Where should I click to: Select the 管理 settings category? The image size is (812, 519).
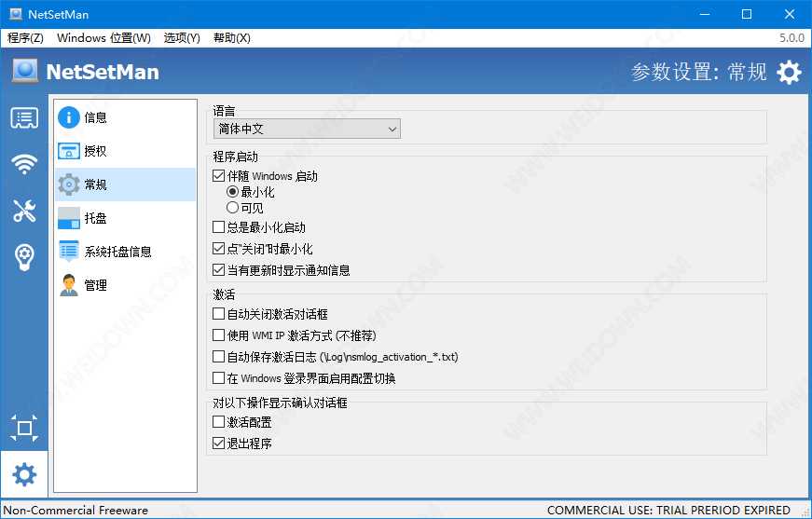(x=125, y=285)
